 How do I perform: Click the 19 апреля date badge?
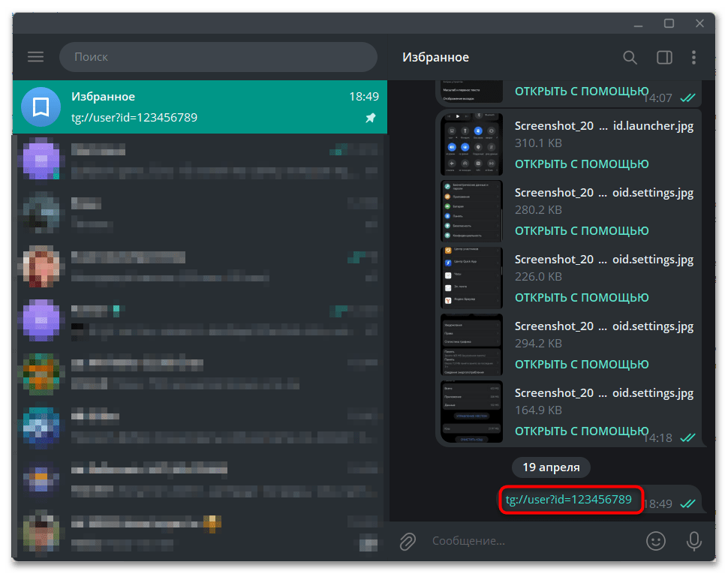coord(551,467)
